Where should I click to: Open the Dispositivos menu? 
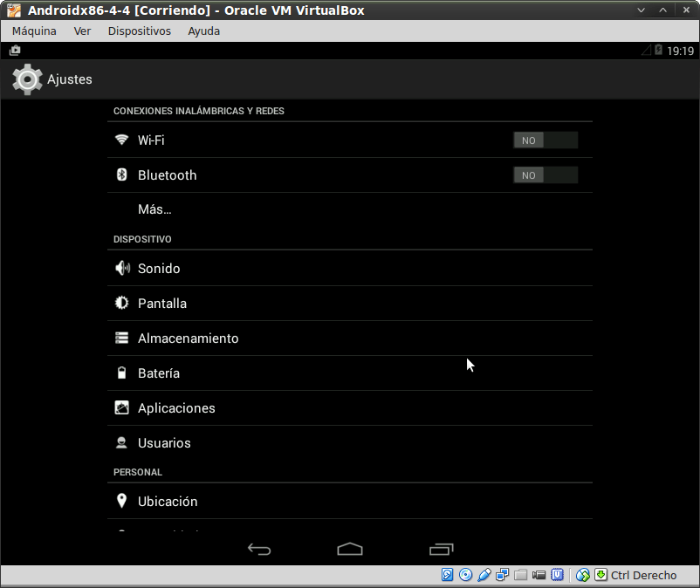(140, 31)
